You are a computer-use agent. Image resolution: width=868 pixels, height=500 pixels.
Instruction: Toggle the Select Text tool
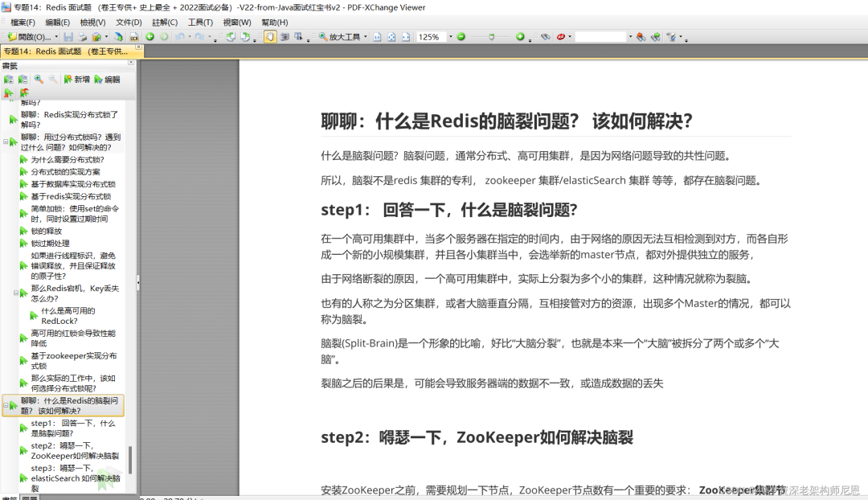[298, 37]
